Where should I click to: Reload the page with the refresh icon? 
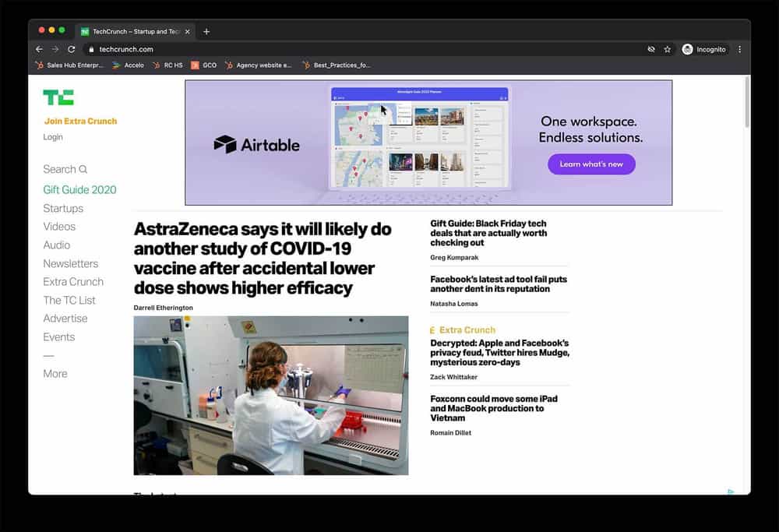(72, 49)
